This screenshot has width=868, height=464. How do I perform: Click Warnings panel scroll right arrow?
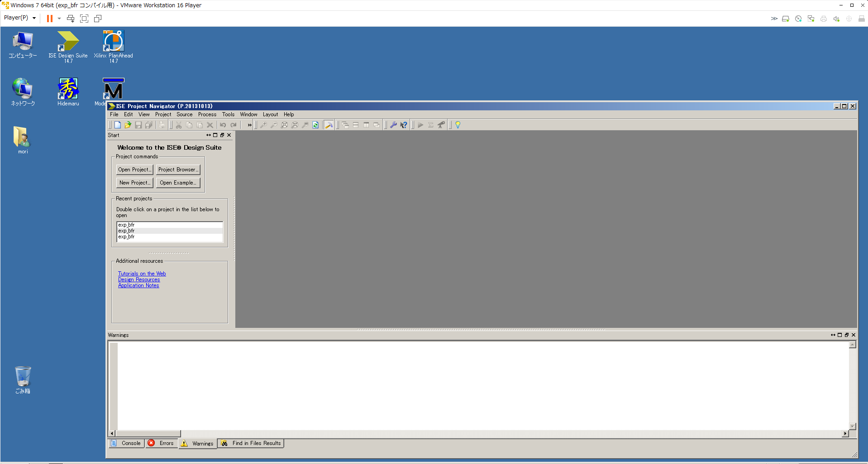845,433
